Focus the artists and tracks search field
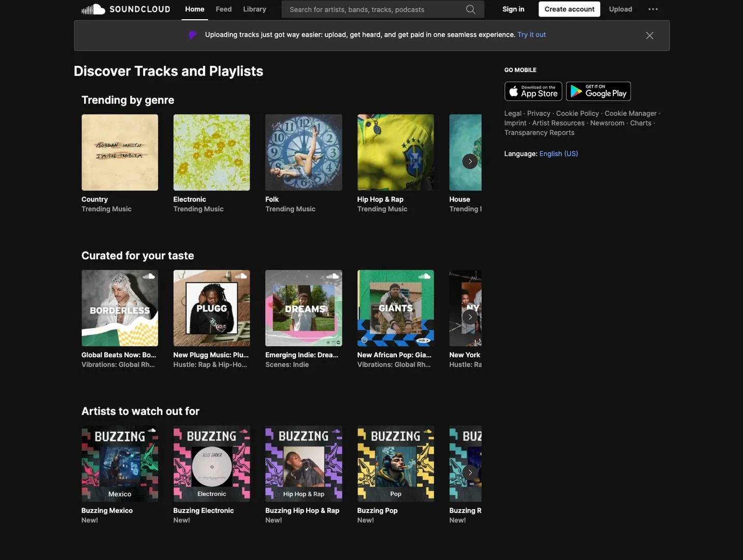 click(x=374, y=9)
